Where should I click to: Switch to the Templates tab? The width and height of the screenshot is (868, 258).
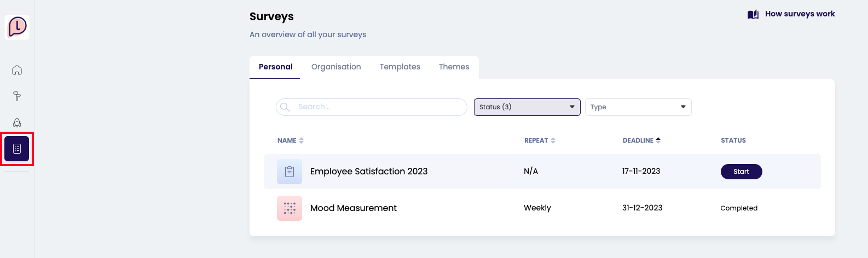400,67
